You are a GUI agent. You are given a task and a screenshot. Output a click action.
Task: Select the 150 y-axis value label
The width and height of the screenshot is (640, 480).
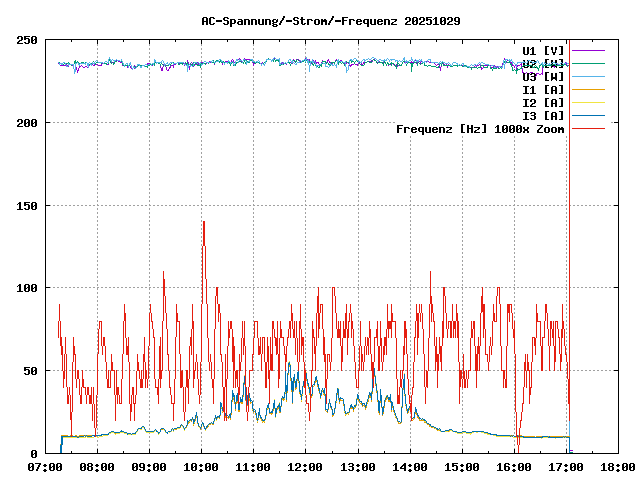tap(27, 205)
